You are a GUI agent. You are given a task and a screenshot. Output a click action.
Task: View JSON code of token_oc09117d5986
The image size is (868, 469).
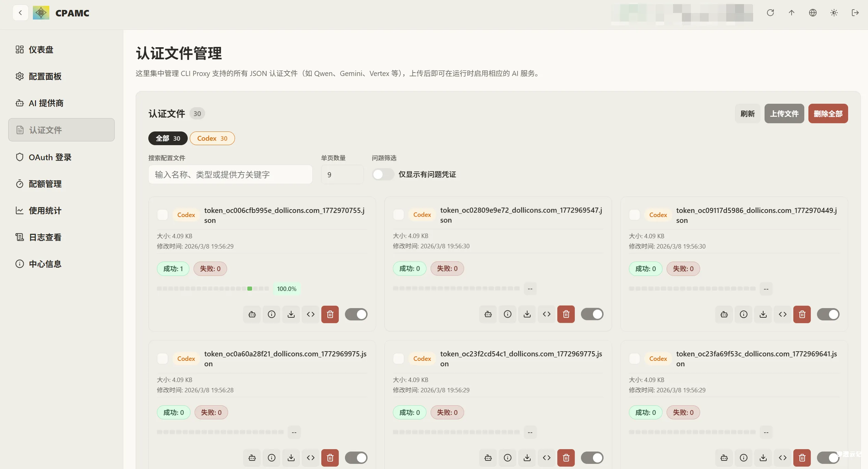tap(782, 314)
